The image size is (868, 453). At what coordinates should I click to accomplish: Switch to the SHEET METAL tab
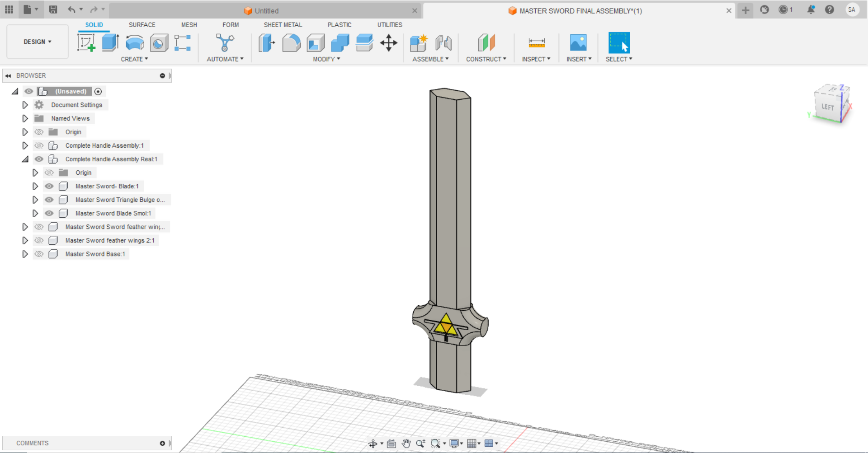click(283, 25)
